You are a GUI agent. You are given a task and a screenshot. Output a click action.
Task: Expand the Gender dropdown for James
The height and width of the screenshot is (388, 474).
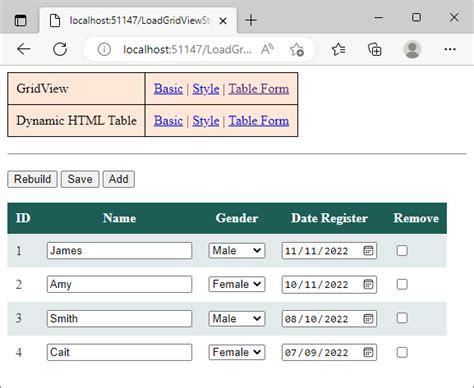pos(237,251)
